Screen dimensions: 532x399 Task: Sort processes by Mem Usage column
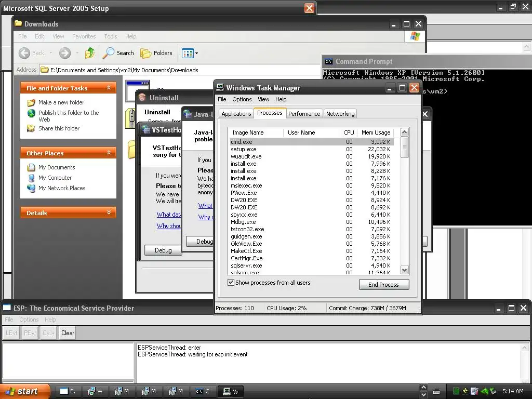(x=376, y=132)
